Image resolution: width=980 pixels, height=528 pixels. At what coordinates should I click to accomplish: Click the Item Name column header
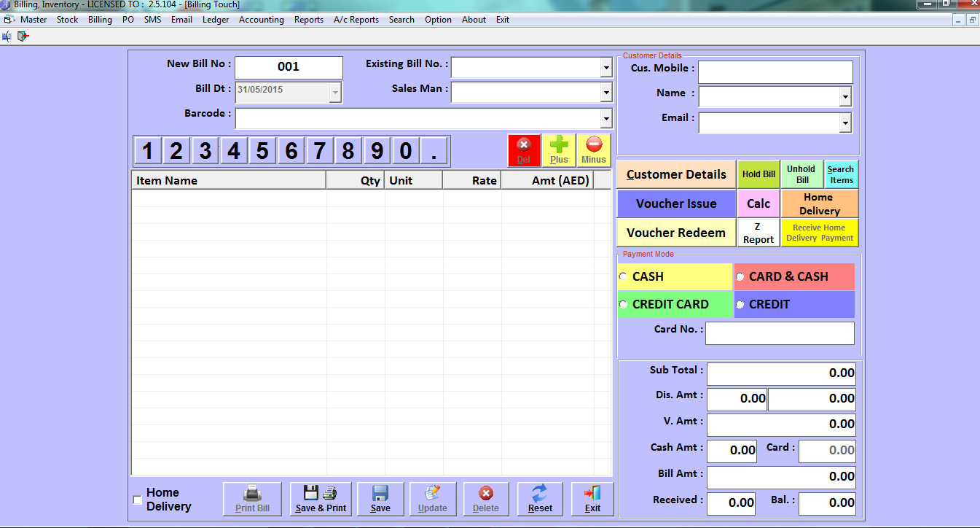coord(229,180)
